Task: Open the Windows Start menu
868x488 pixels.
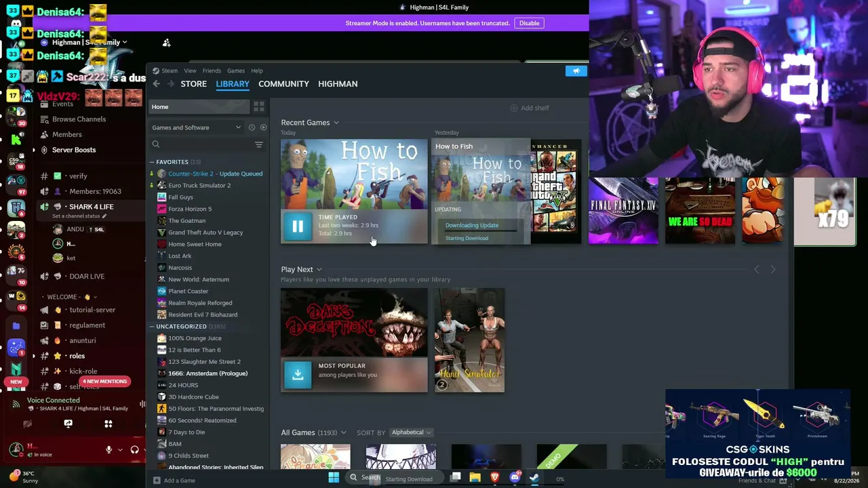Action: (x=334, y=478)
